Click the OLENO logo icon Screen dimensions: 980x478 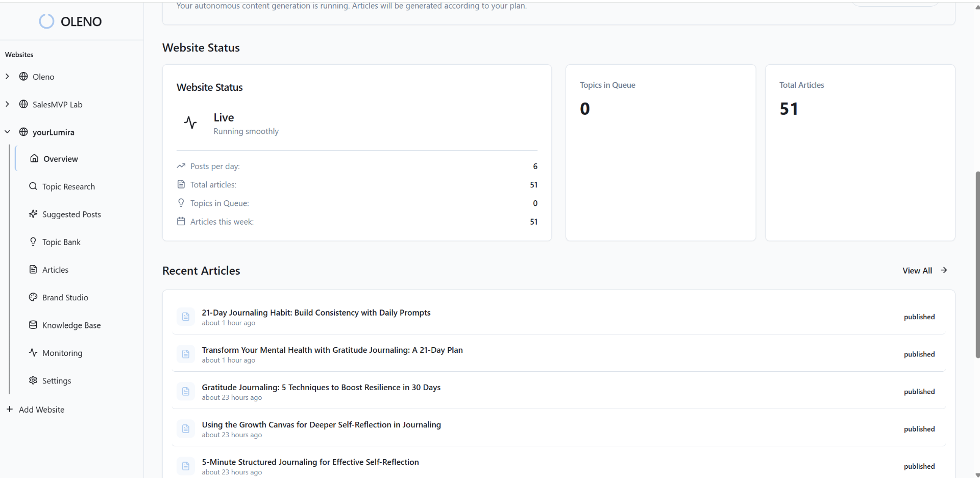click(46, 21)
